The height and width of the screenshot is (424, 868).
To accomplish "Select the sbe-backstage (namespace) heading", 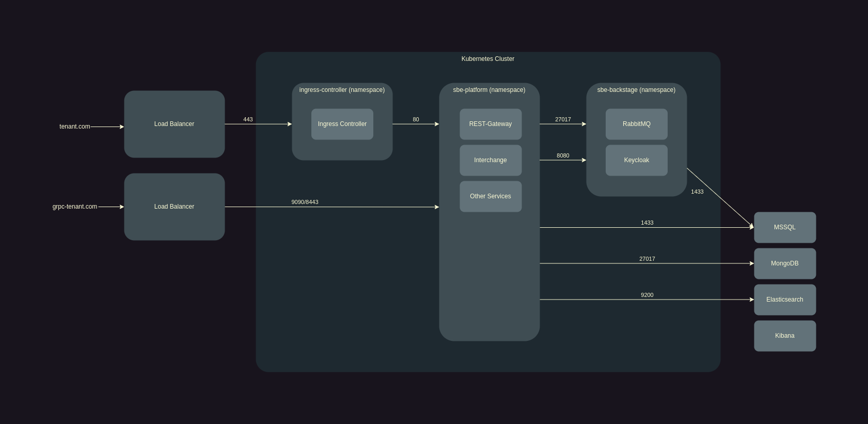I will [636, 90].
